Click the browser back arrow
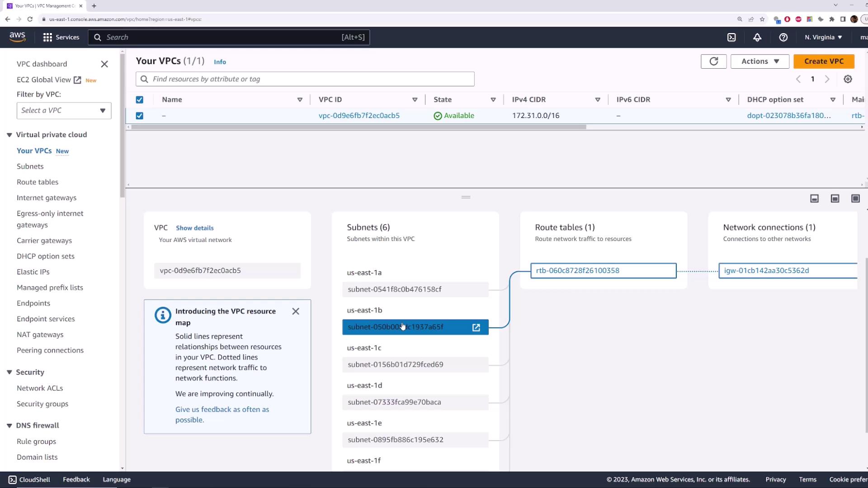 8,19
